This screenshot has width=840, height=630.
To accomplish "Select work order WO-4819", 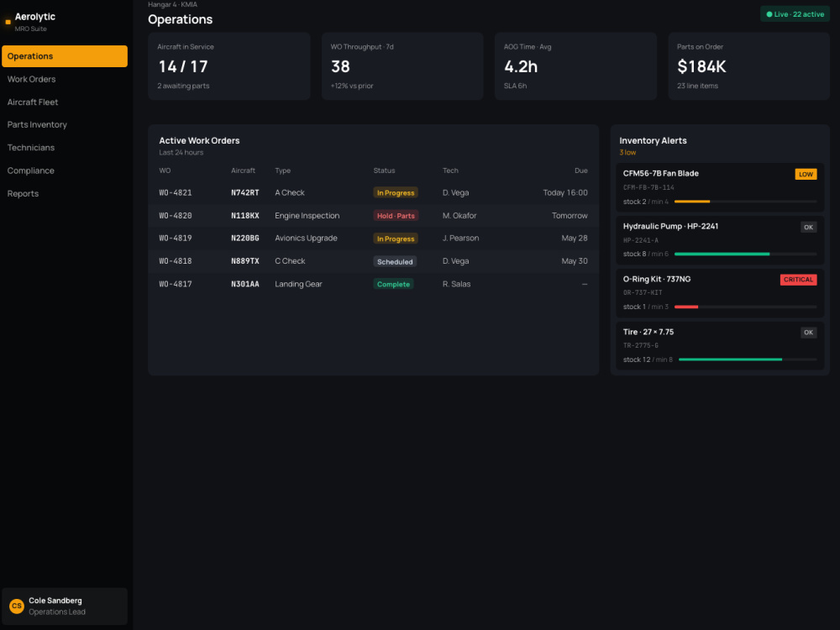I will (176, 239).
